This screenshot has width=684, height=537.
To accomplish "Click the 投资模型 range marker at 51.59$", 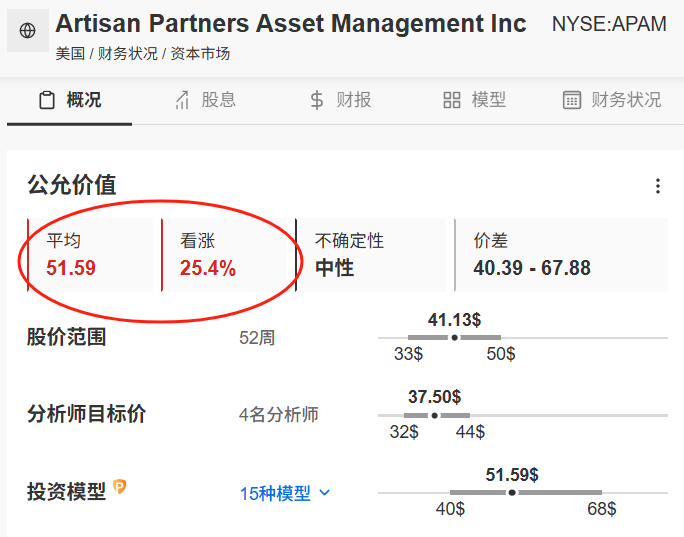I will [x=512, y=493].
